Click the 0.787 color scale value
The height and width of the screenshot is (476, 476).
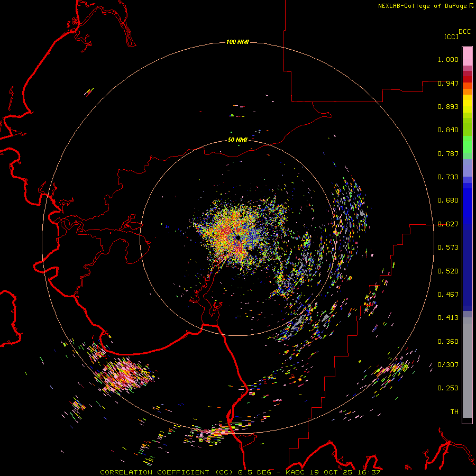click(448, 153)
